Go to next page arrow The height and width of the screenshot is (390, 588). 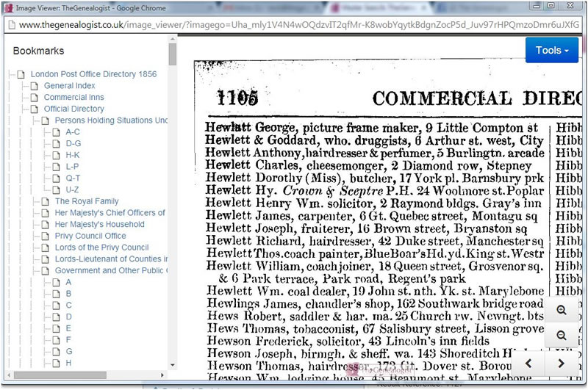click(x=561, y=363)
